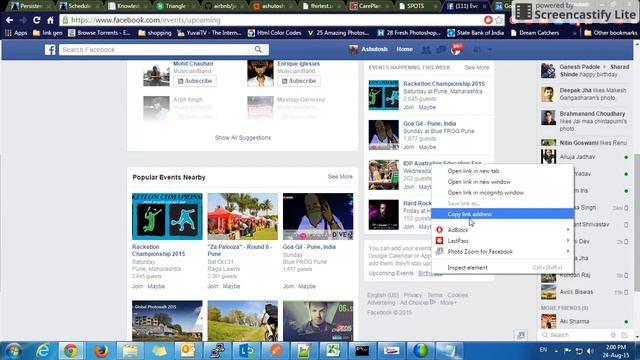Click See More for Events Happening This Week
Viewport: 640px width, 360px height.
pos(477,67)
